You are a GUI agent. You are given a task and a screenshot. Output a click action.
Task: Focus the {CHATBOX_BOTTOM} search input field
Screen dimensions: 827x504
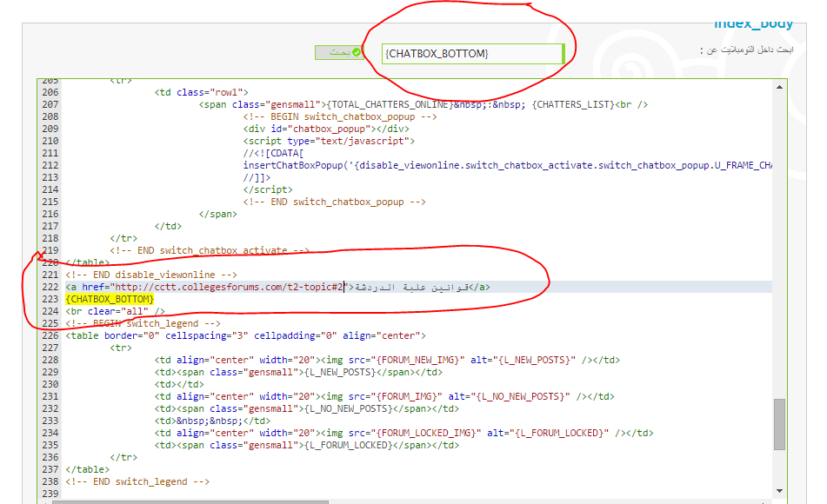click(x=473, y=54)
